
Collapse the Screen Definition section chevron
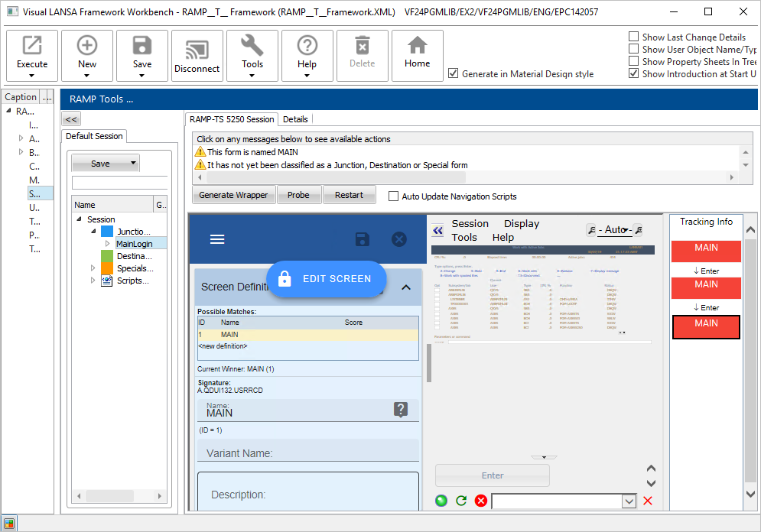pos(406,287)
